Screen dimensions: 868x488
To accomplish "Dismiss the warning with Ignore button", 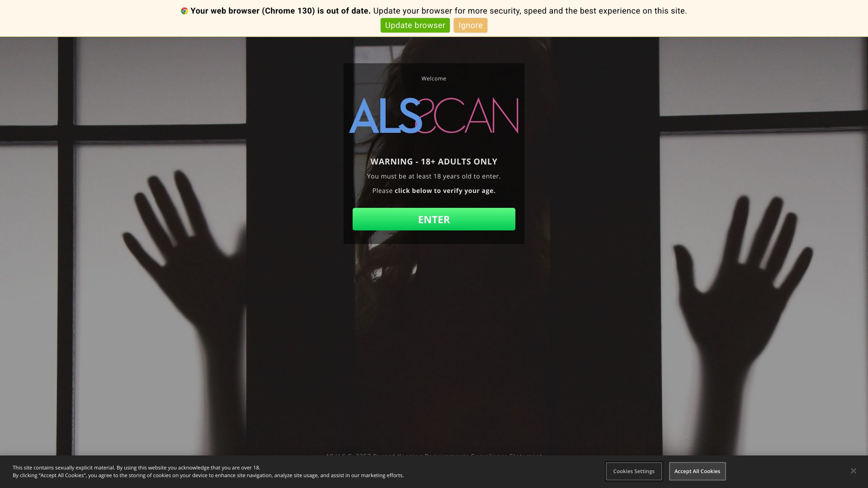I will [470, 25].
